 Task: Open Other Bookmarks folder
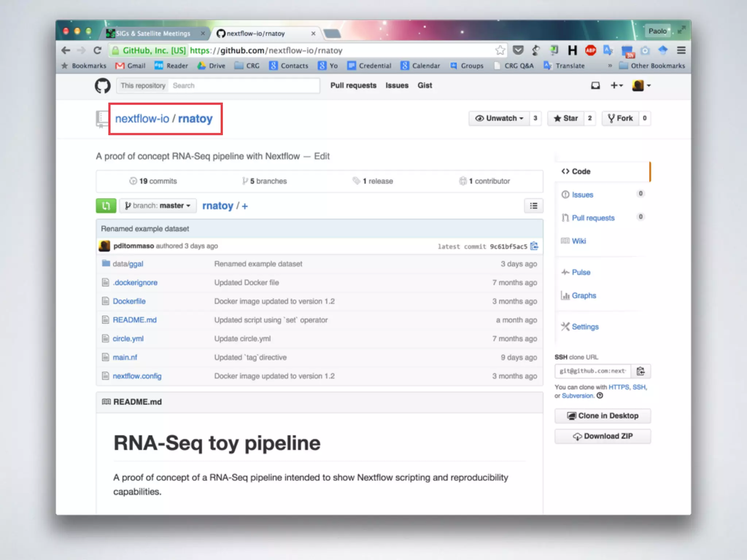(652, 66)
